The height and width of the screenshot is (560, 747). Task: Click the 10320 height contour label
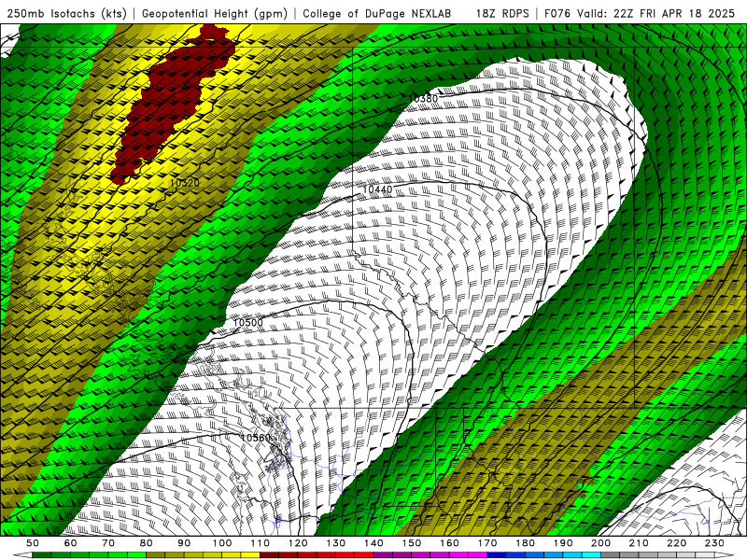pyautogui.click(x=184, y=182)
